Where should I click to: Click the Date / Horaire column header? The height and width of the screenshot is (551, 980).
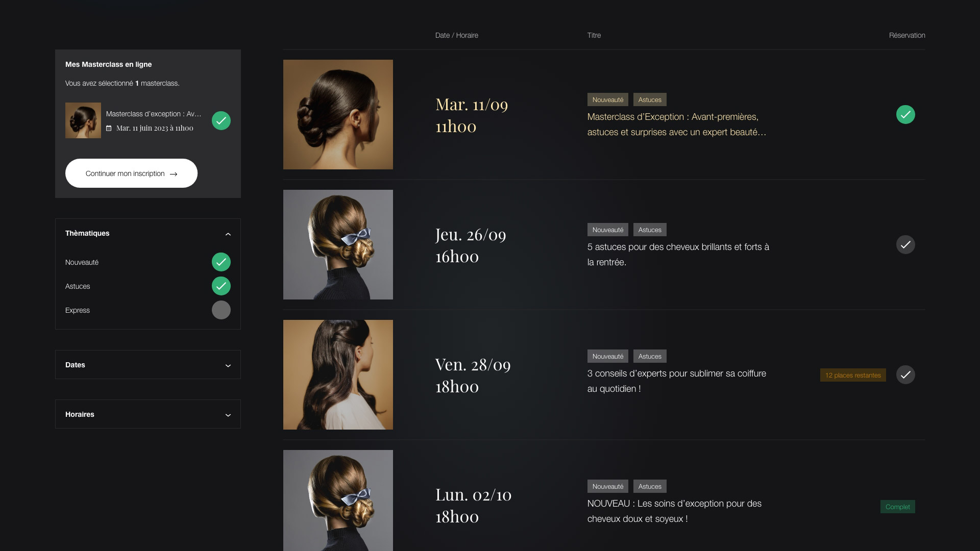(456, 35)
